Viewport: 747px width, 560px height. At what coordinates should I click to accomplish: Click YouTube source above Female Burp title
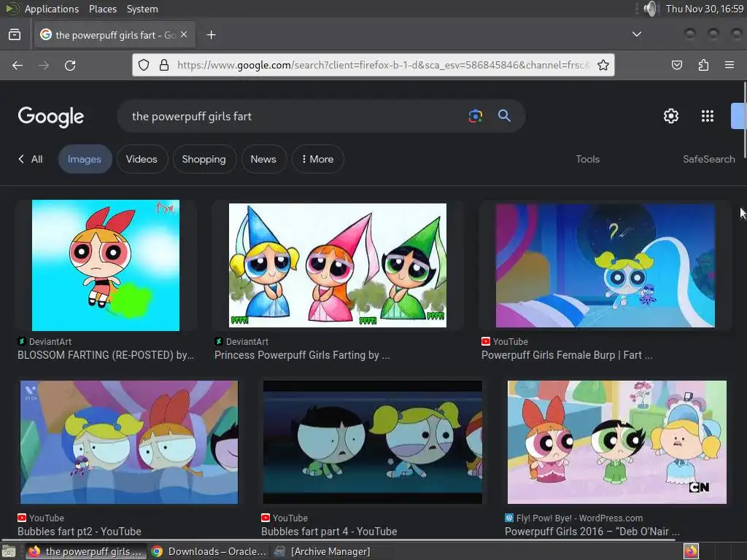tap(505, 341)
